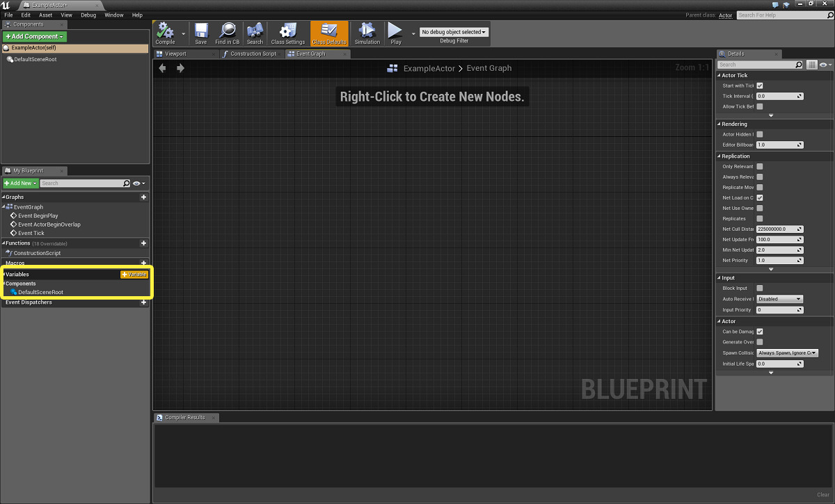Open the debug object filter dropdown

[454, 32]
